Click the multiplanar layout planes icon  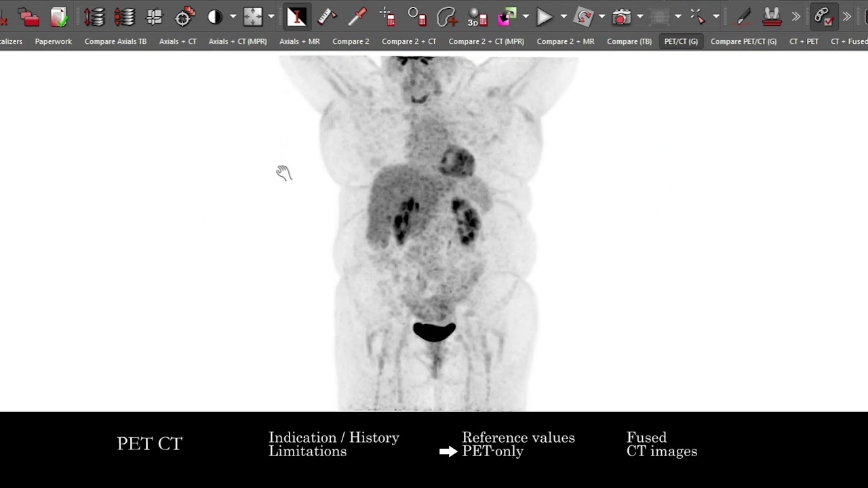tap(155, 17)
